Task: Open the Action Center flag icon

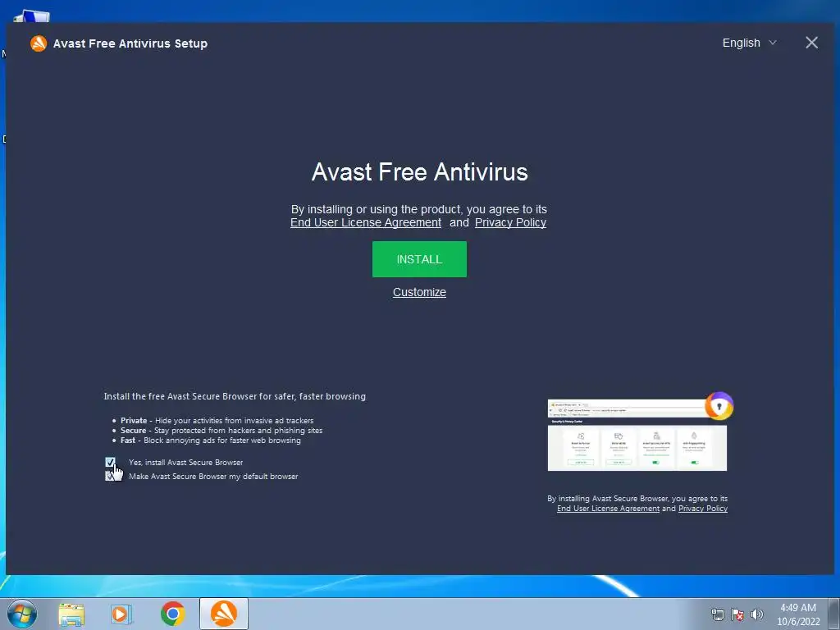Action: click(x=737, y=614)
